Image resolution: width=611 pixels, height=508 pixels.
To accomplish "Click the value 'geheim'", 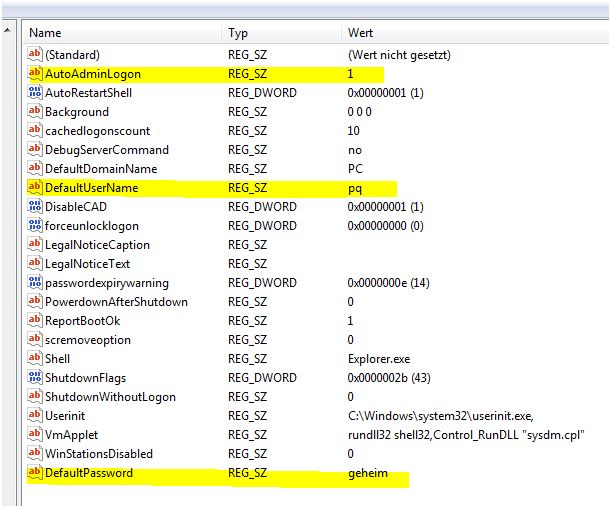I will click(x=368, y=473).
